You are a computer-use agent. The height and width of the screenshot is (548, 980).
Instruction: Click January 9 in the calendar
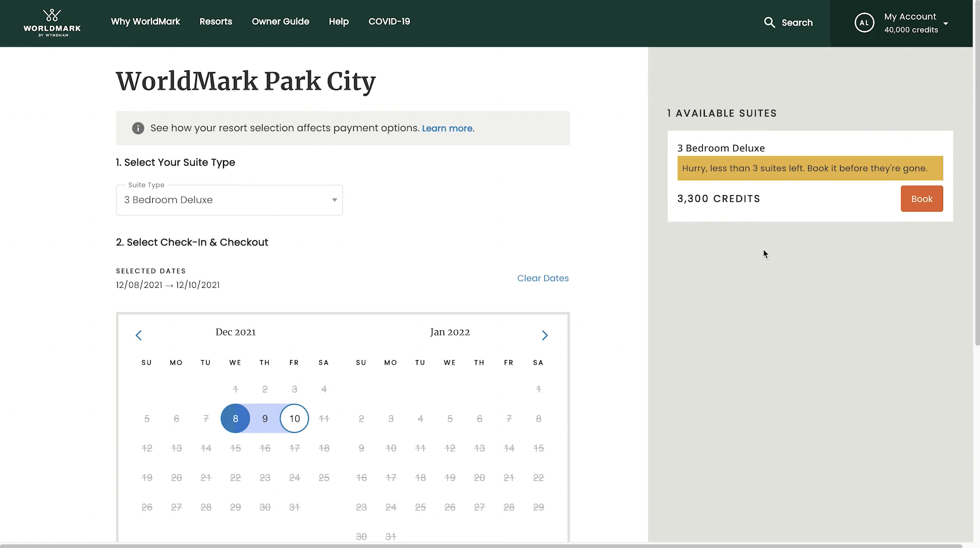(361, 448)
